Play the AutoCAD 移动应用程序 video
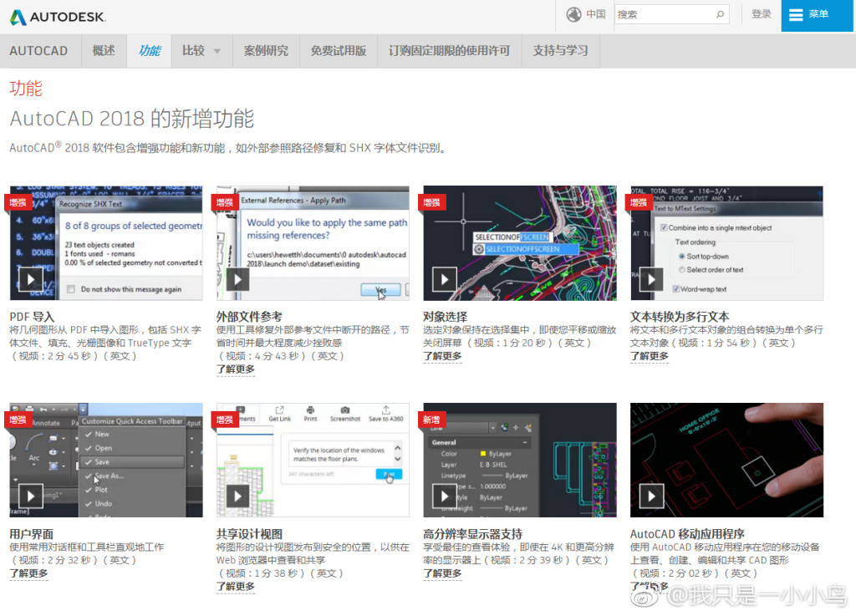856x616 pixels. pyautogui.click(x=651, y=496)
